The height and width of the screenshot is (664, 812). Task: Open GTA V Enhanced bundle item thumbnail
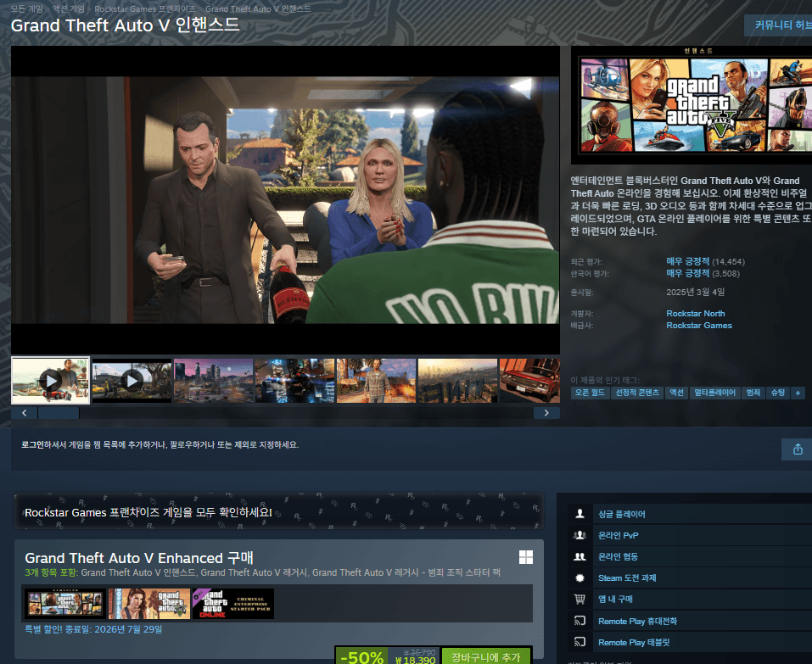[x=64, y=604]
